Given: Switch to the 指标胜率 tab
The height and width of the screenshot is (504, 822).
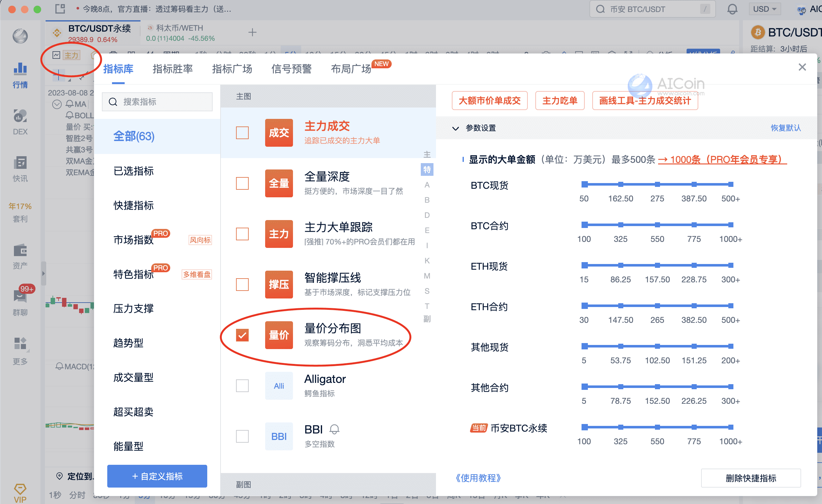Looking at the screenshot, I should 172,69.
